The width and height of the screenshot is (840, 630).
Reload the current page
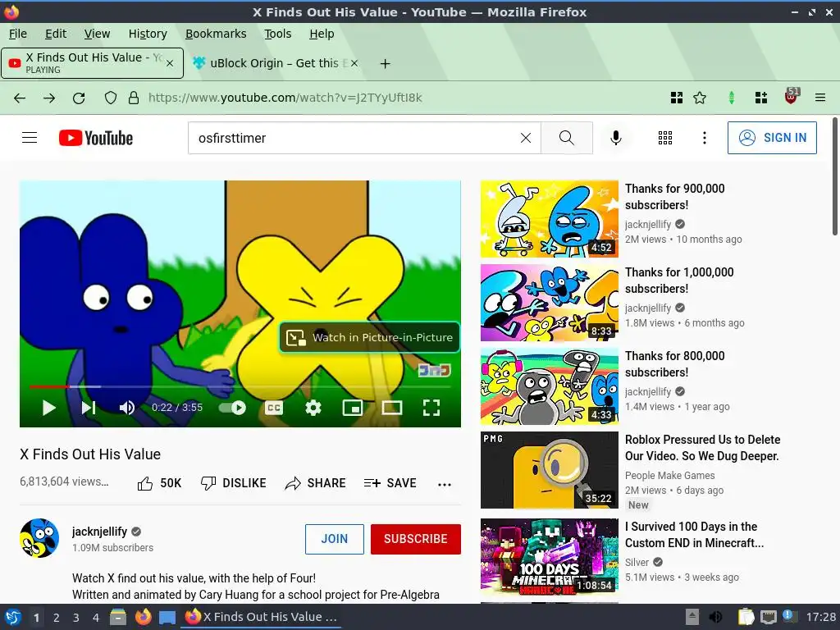(79, 98)
